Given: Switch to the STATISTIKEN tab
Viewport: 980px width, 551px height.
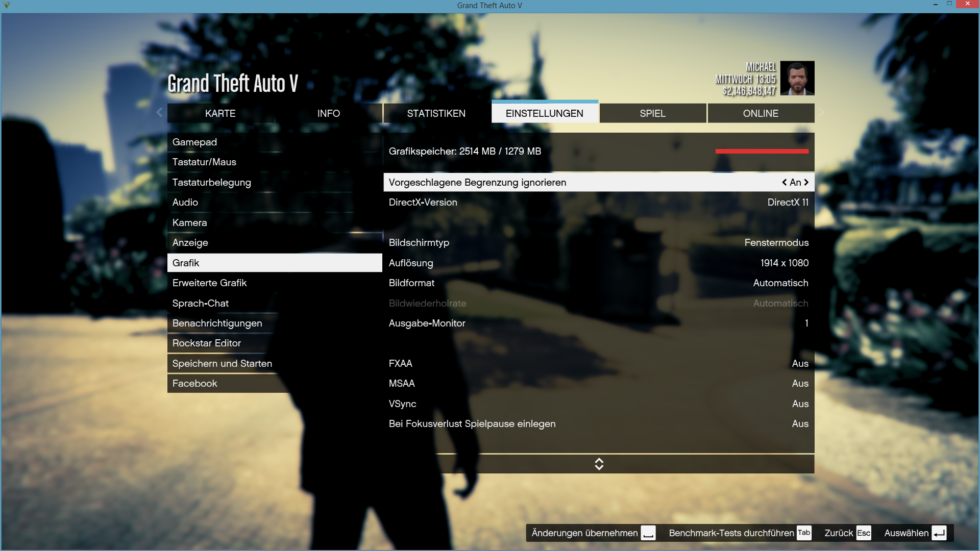Looking at the screenshot, I should click(x=436, y=113).
